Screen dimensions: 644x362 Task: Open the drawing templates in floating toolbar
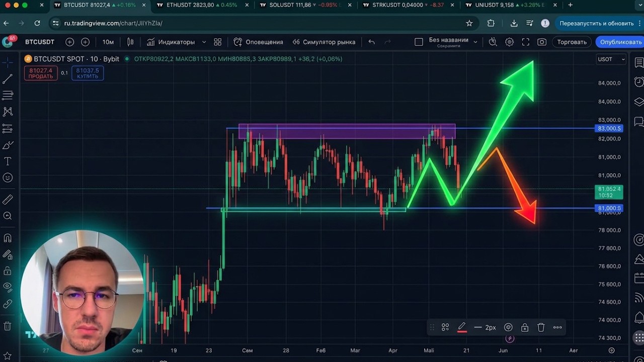point(445,327)
